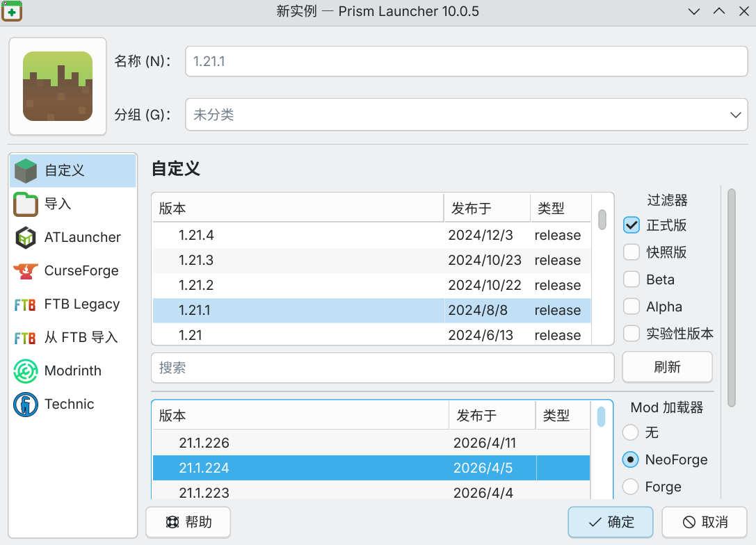Open the Technic page
The height and width of the screenshot is (545, 756).
(x=73, y=405)
